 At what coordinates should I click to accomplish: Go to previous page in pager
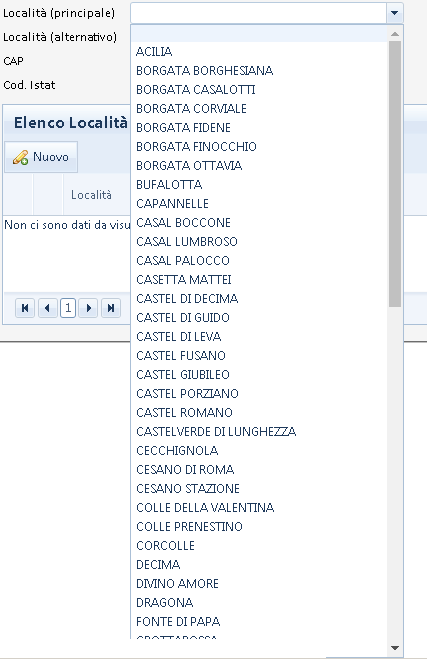47,308
